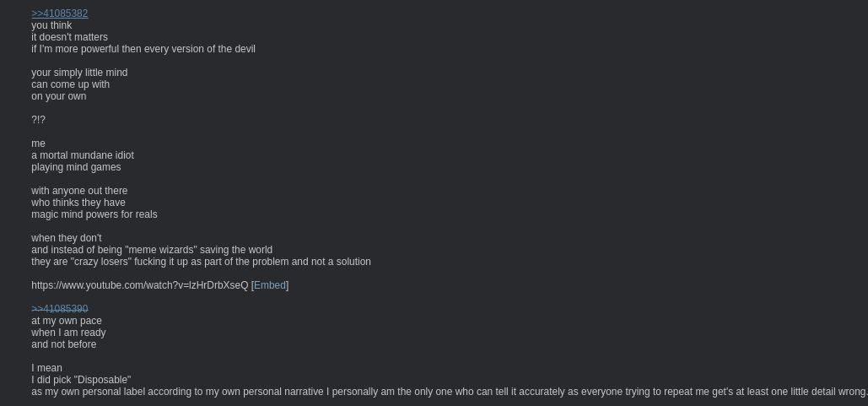868x406 pixels.
Task: Click the text "it doesn't matters"
Action: (70, 37)
